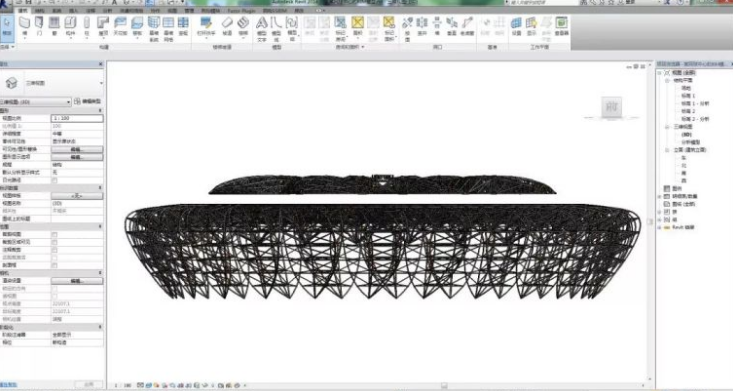Open the Level 1 - Analytical view
The image size is (733, 391).
695,103
